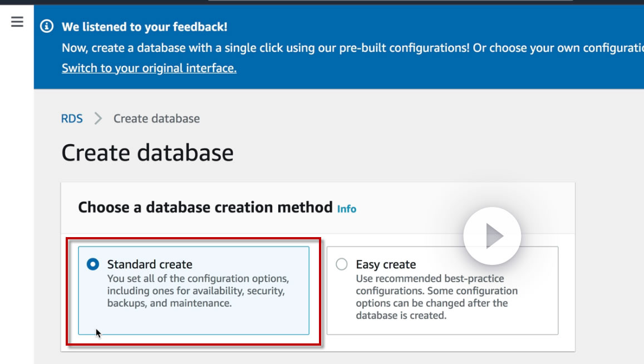
Task: Click the Standard create option description text
Action: (198, 291)
